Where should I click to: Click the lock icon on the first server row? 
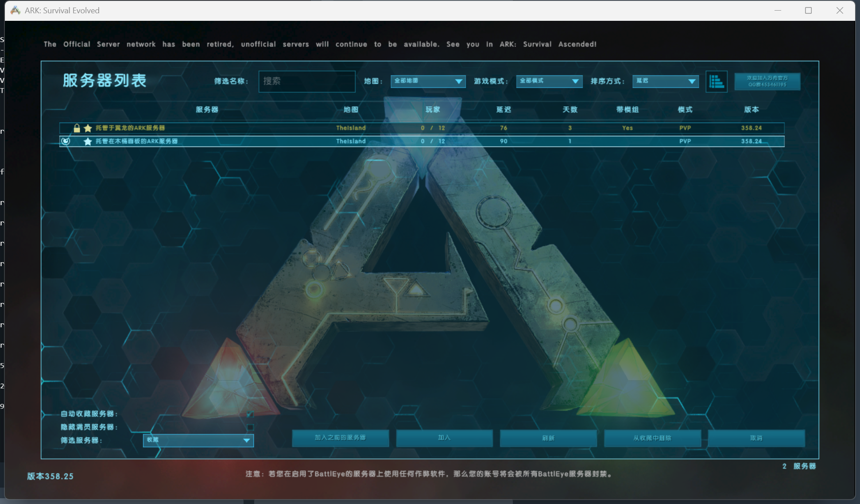pos(77,128)
